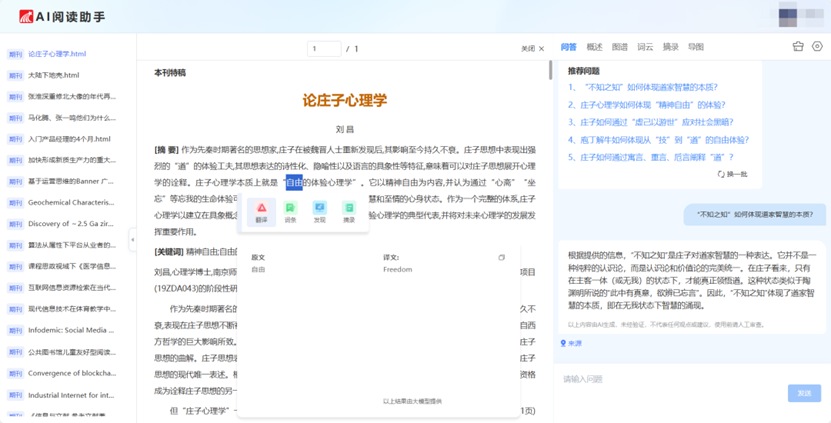This screenshot has width=831, height=423.
Task: Open file 大陆下地壳.html
Action: [54, 75]
